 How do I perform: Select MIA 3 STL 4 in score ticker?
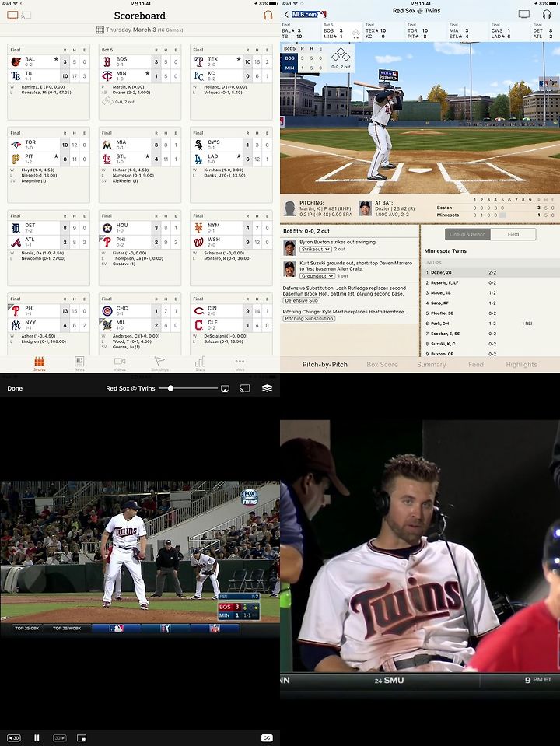tap(467, 31)
